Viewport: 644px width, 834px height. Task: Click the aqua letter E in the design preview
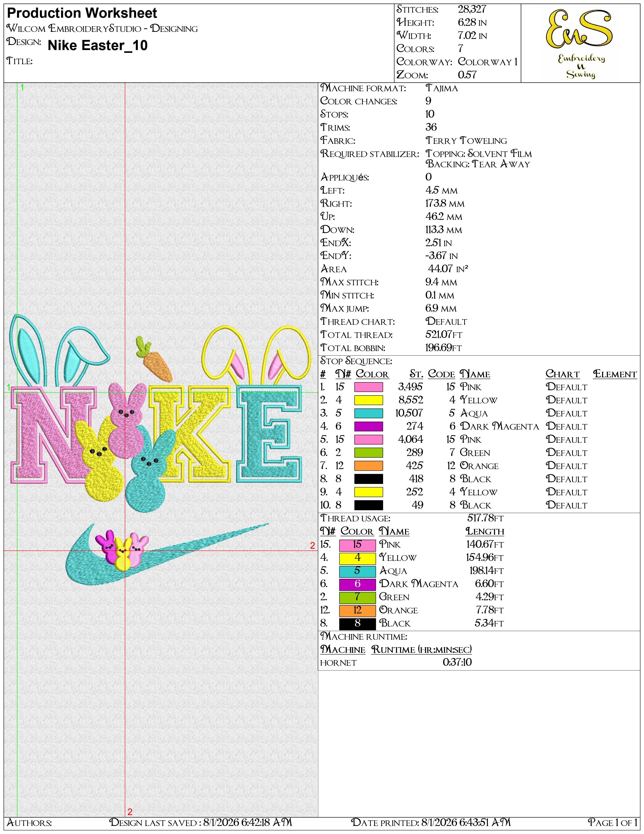269,433
